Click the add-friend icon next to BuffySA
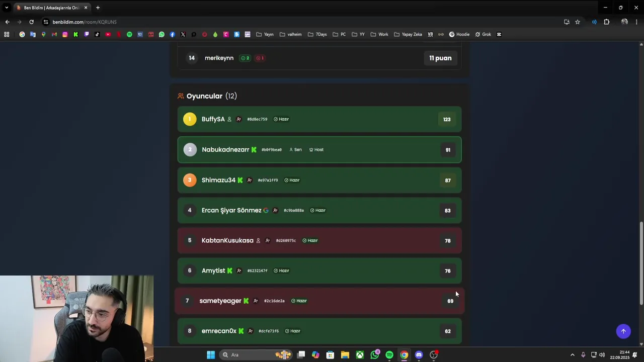 (238, 119)
